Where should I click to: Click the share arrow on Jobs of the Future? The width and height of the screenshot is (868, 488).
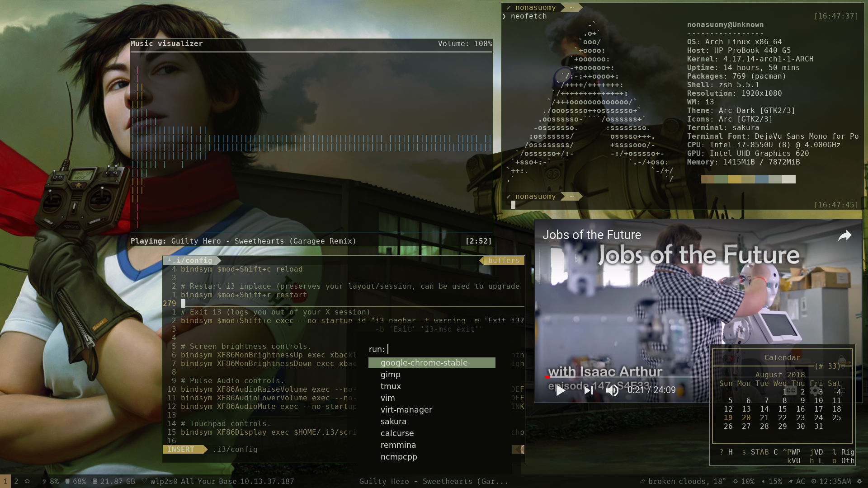pyautogui.click(x=844, y=235)
